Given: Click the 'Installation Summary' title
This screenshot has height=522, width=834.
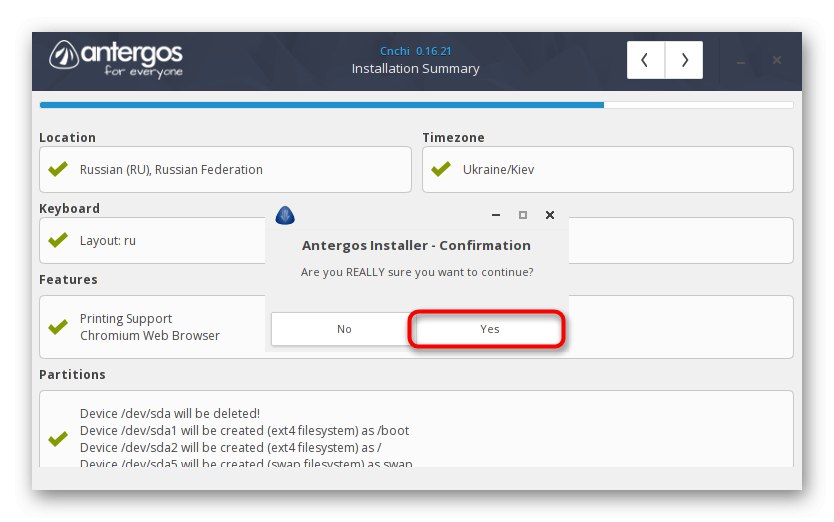Looking at the screenshot, I should 415,69.
